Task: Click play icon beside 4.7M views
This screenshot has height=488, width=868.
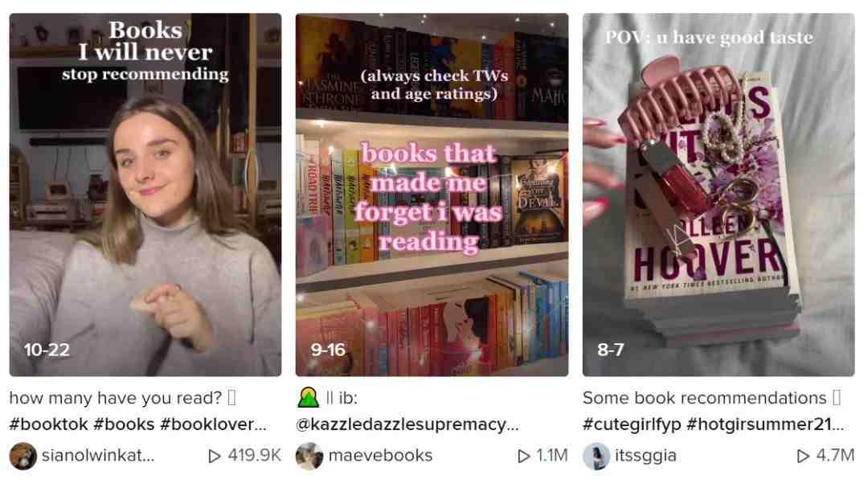Action: click(803, 456)
